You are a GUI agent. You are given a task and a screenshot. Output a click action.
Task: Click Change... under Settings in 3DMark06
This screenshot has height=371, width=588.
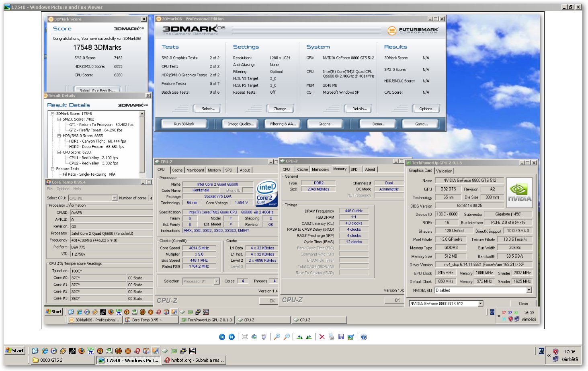(281, 109)
